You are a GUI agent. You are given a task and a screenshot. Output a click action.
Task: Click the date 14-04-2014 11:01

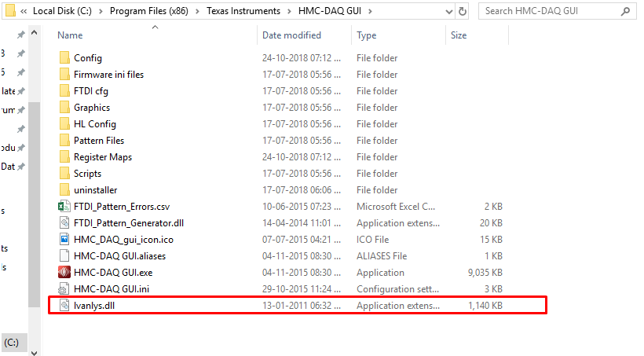coord(302,223)
